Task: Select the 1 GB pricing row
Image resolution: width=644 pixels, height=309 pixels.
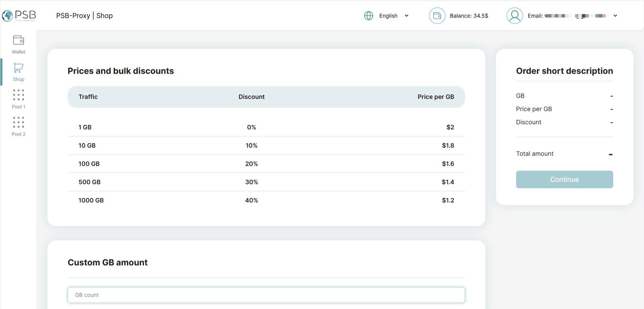Action: click(x=266, y=127)
